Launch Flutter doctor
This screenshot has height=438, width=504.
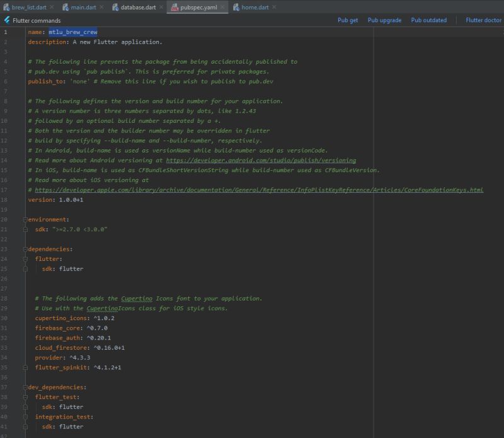point(483,20)
